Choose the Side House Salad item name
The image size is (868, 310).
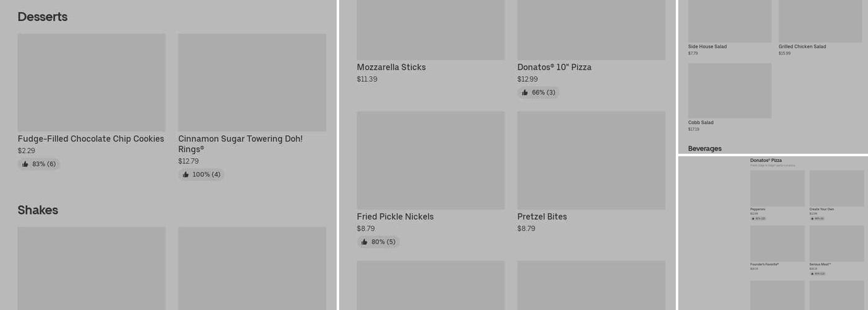707,46
